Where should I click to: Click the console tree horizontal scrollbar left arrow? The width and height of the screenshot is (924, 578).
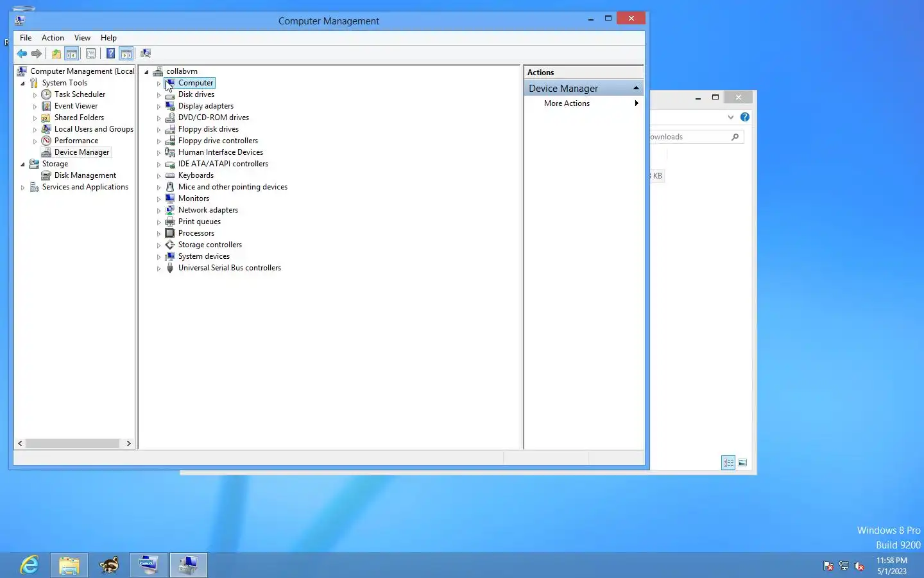tap(21, 443)
